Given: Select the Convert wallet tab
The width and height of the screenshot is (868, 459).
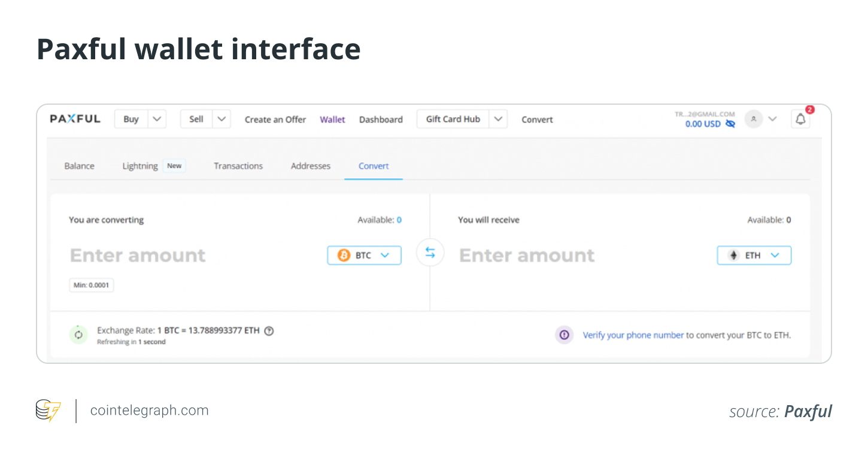Looking at the screenshot, I should pos(374,166).
